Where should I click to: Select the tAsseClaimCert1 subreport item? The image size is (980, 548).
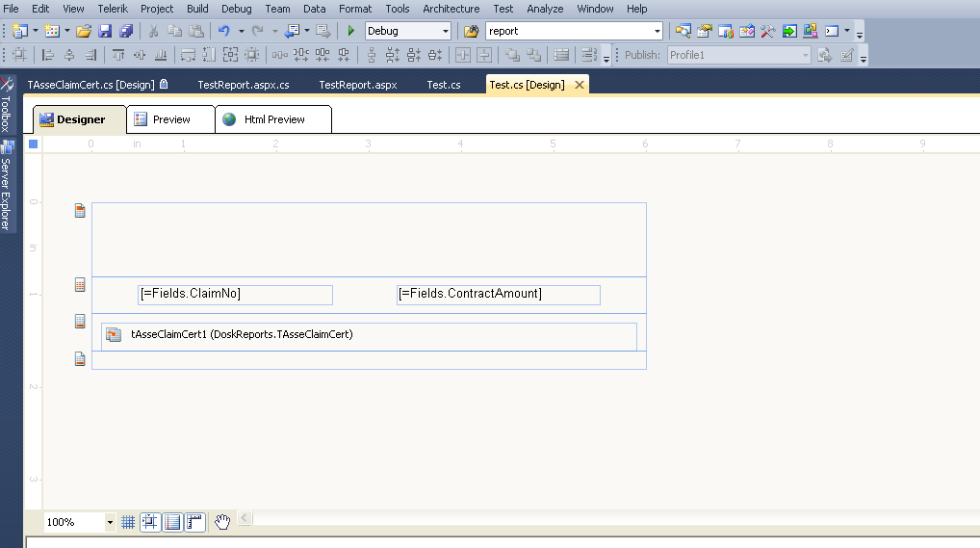coord(369,336)
